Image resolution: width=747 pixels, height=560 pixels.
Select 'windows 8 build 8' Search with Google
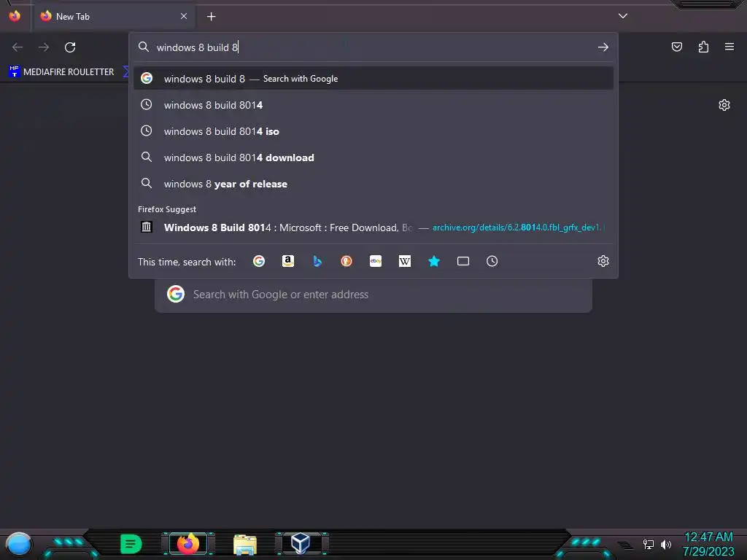(373, 79)
